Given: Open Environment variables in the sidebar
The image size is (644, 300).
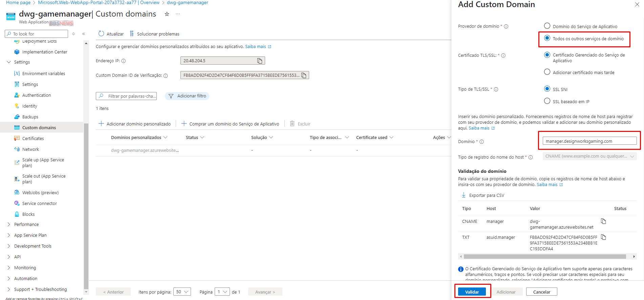Looking at the screenshot, I should (43, 73).
